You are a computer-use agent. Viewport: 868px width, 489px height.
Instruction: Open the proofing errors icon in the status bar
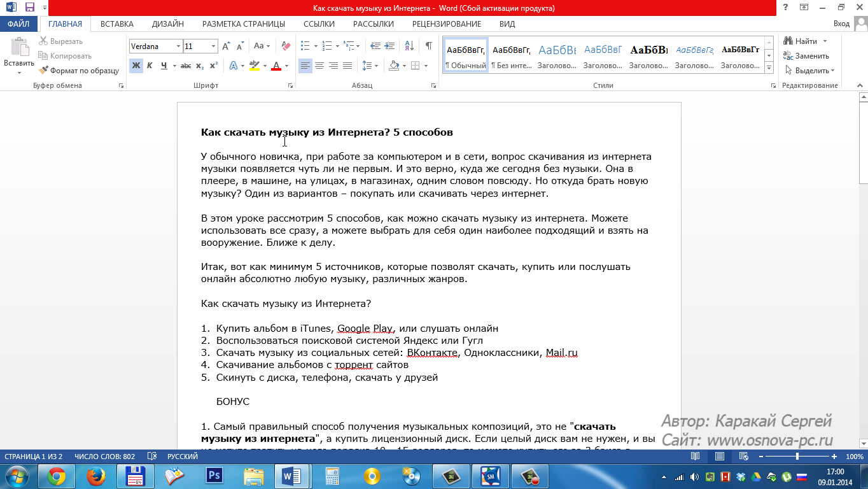coord(152,457)
